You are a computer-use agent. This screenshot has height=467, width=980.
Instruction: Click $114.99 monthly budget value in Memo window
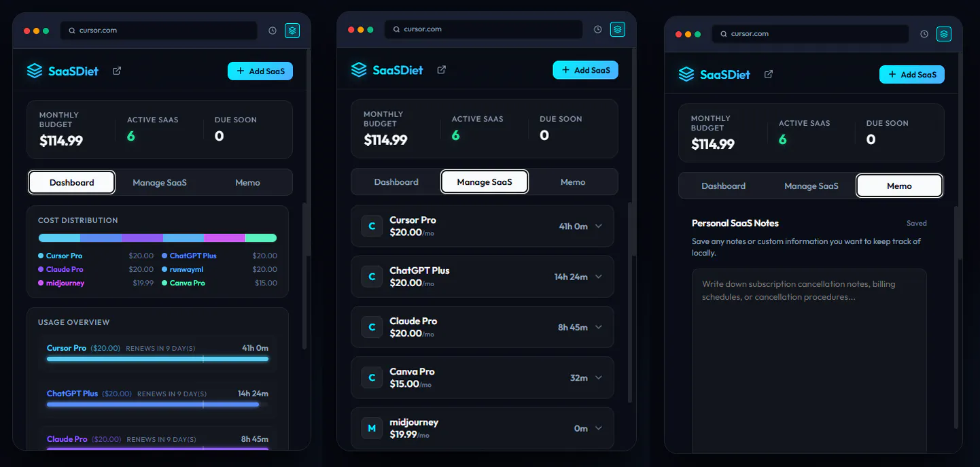(x=713, y=144)
